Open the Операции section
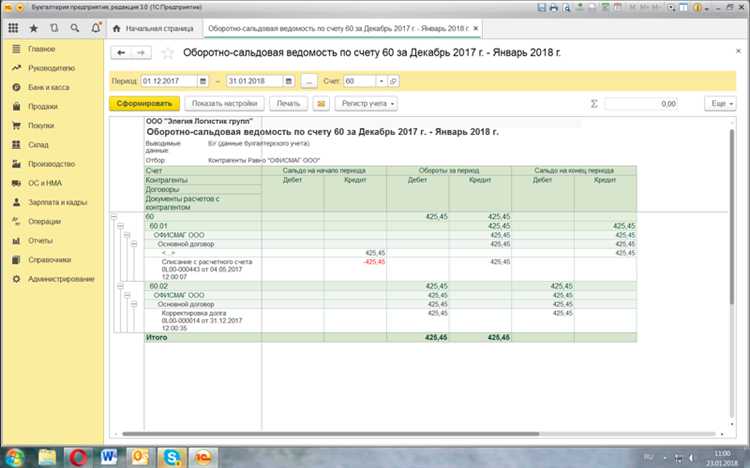750x468 pixels. pos(44,222)
